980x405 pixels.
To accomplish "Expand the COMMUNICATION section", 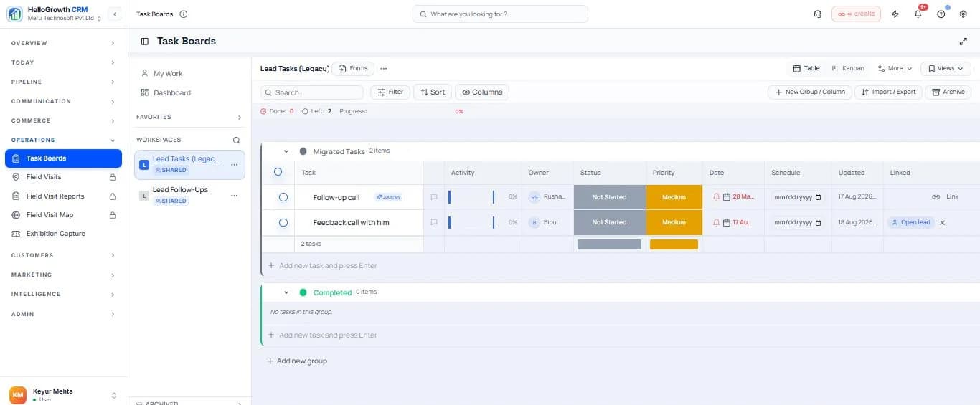I will click(x=63, y=101).
